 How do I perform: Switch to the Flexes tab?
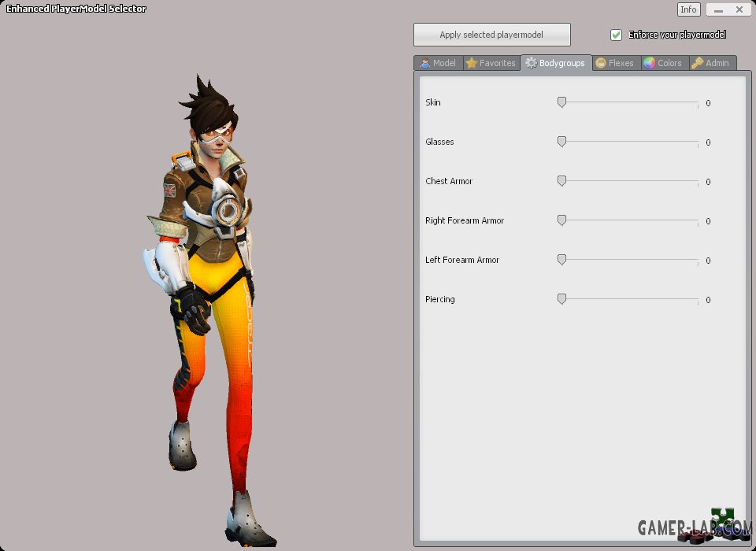tap(616, 63)
